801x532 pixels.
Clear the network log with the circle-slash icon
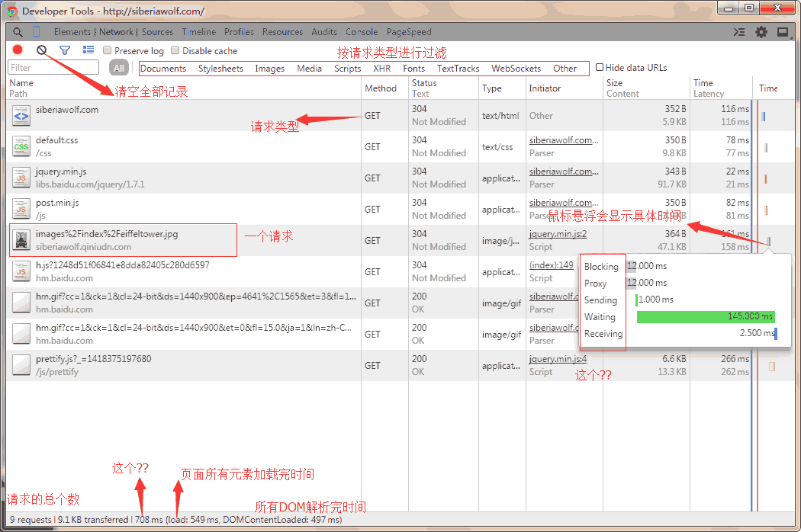[41, 50]
